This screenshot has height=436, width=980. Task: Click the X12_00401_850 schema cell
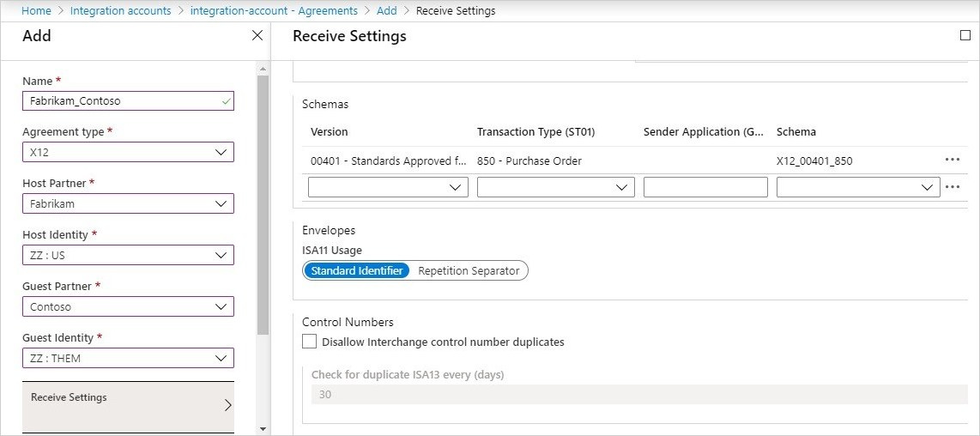point(814,160)
